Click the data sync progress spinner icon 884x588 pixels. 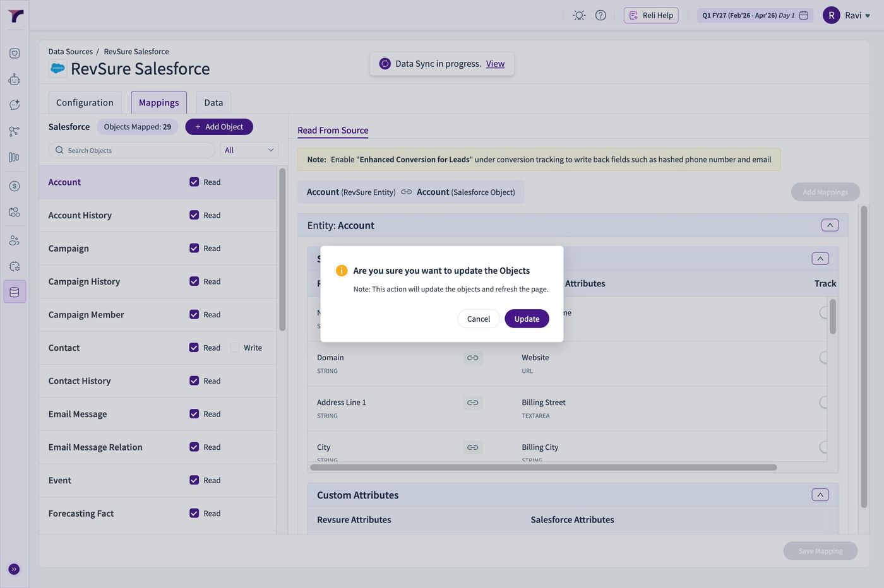385,64
